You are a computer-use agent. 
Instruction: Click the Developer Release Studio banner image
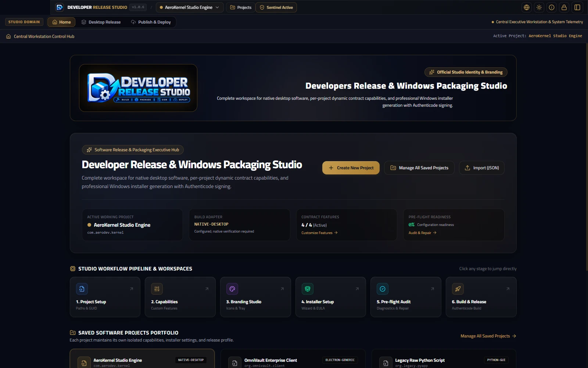coord(138,88)
